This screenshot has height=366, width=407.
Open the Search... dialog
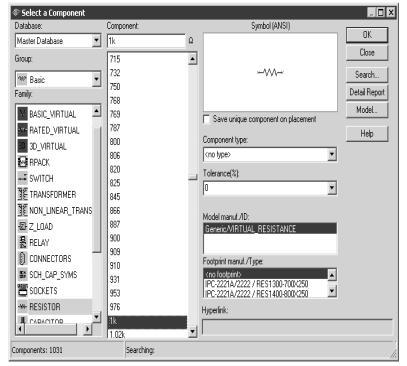pos(367,74)
